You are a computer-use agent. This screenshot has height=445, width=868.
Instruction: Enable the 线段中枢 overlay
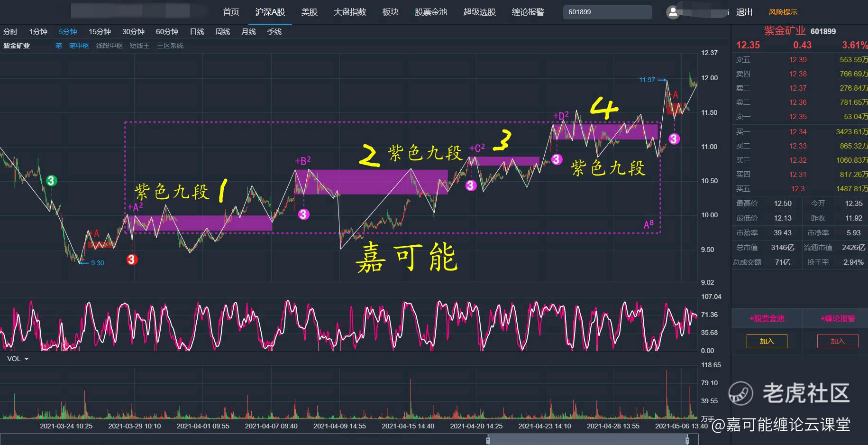coord(110,46)
